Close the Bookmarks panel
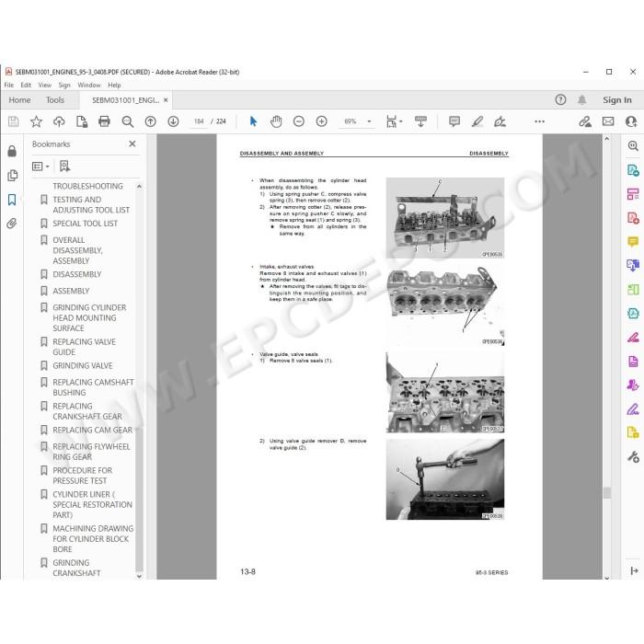 click(x=132, y=144)
